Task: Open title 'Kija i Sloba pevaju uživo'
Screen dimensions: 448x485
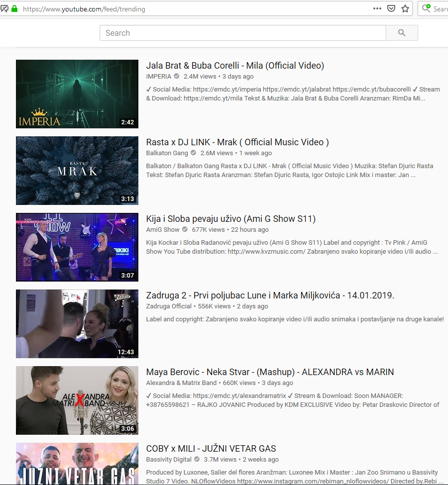Action: 230,219
